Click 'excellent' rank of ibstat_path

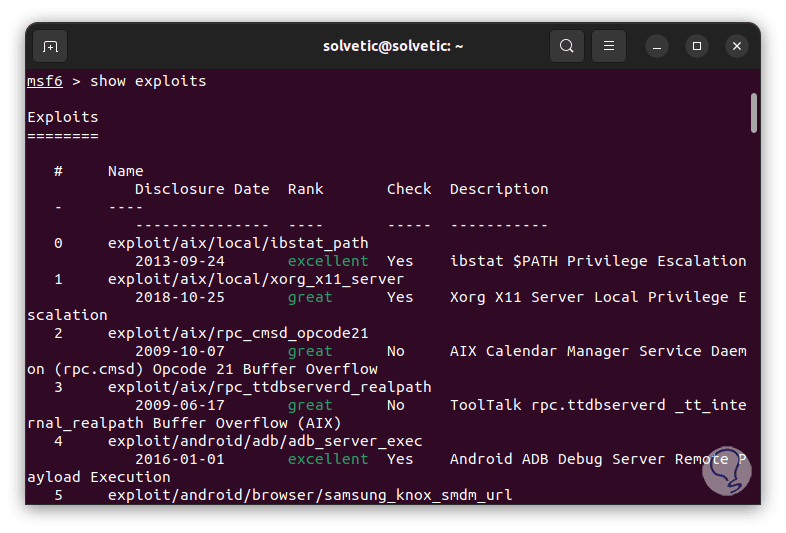click(328, 262)
